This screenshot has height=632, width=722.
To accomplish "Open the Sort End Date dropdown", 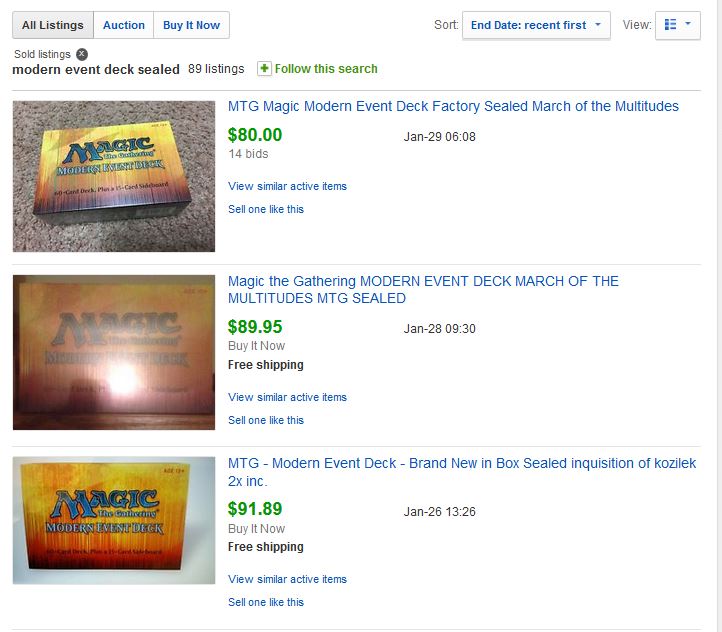I will 536,25.
